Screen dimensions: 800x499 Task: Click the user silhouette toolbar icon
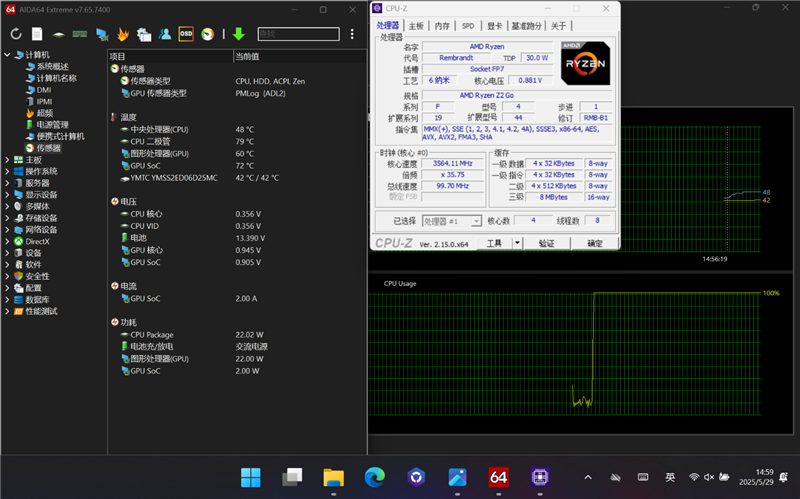click(x=165, y=34)
